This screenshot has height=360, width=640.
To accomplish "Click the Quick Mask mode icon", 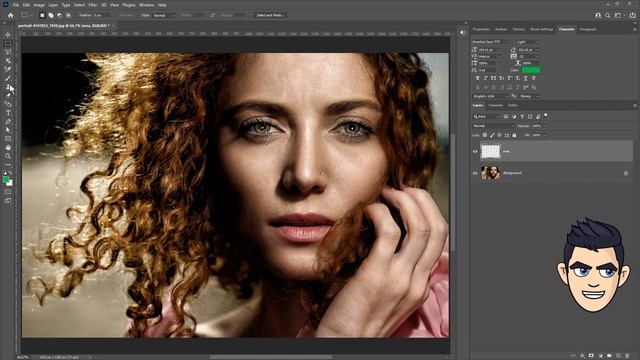I will (x=8, y=192).
